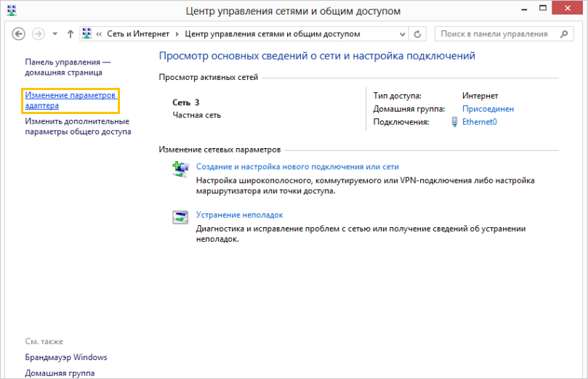Open the address bar history dropdown
588x379 pixels.
401,34
